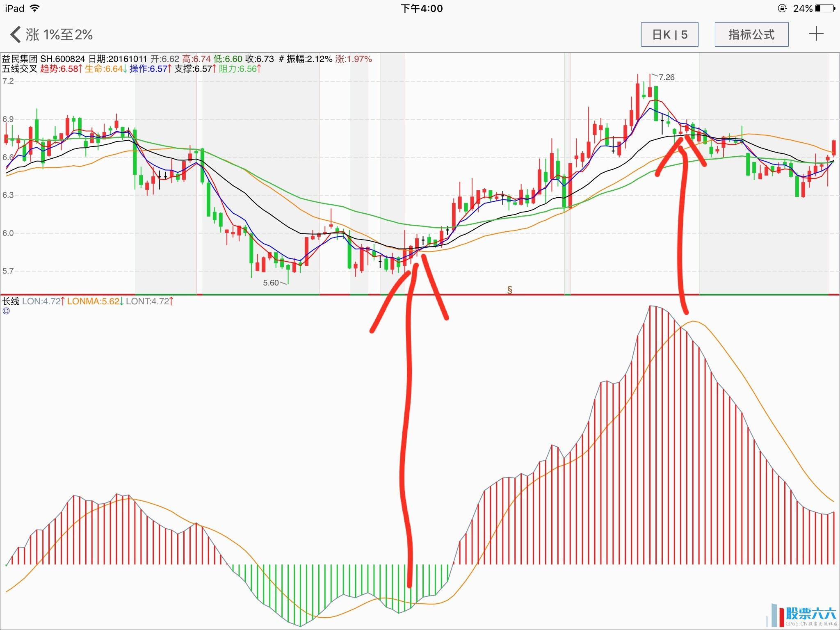
Task: Tap the back chevron arrow
Action: pos(16,34)
